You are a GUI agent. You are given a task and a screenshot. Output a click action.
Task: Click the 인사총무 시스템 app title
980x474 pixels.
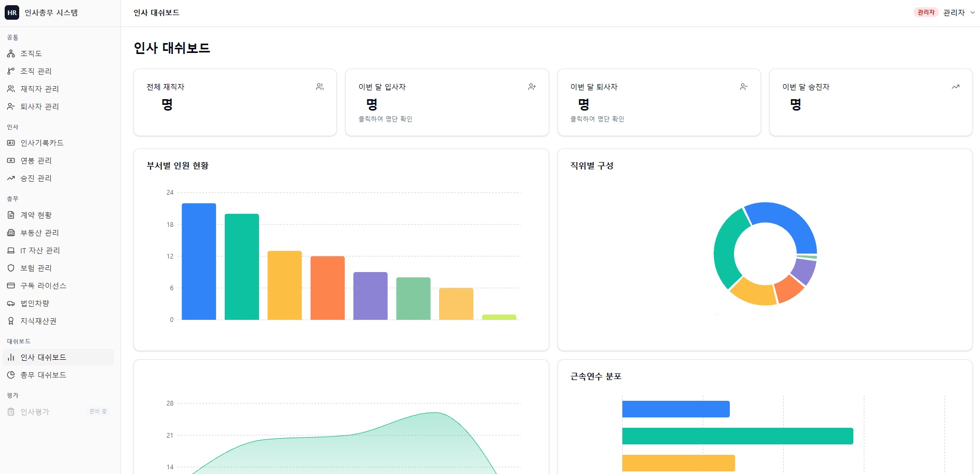pos(51,12)
